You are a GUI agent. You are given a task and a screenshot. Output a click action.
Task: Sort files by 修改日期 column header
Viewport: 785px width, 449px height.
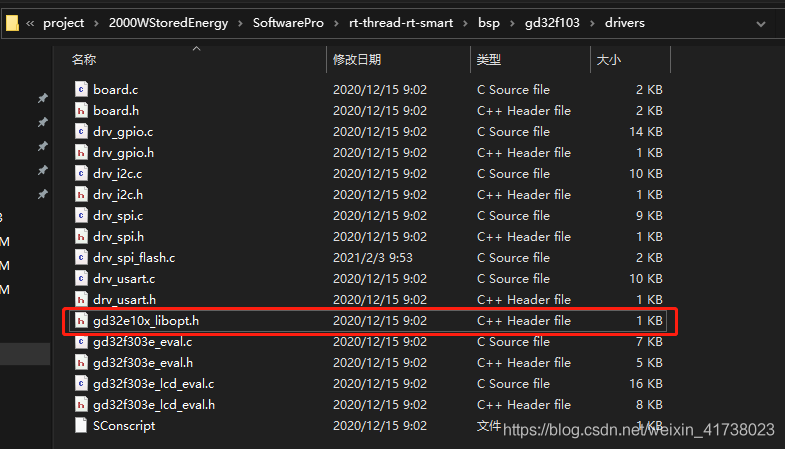pyautogui.click(x=357, y=60)
